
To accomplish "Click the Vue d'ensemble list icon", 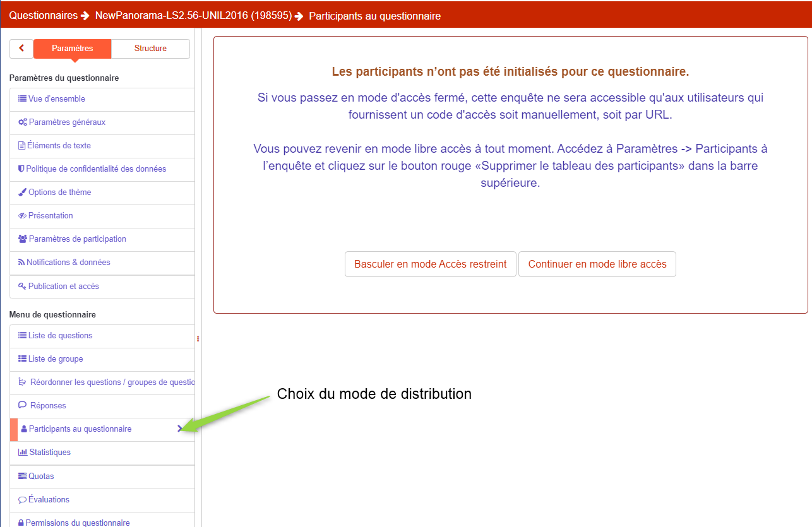I will coord(22,99).
